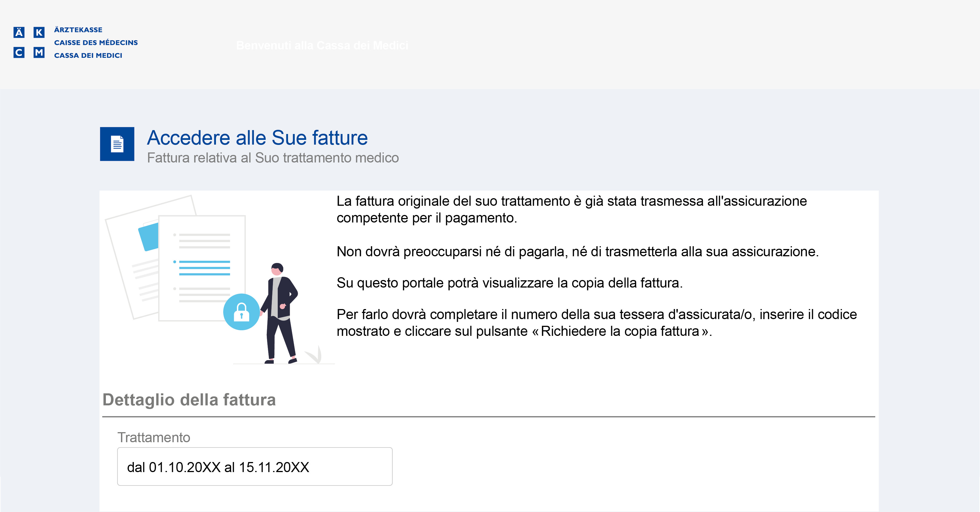Click the C square in the logo
This screenshot has height=512, width=980.
19,52
